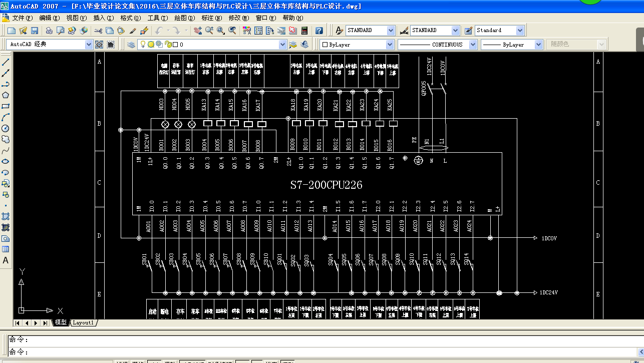Toggle layer 0 freeze sun icon

151,45
